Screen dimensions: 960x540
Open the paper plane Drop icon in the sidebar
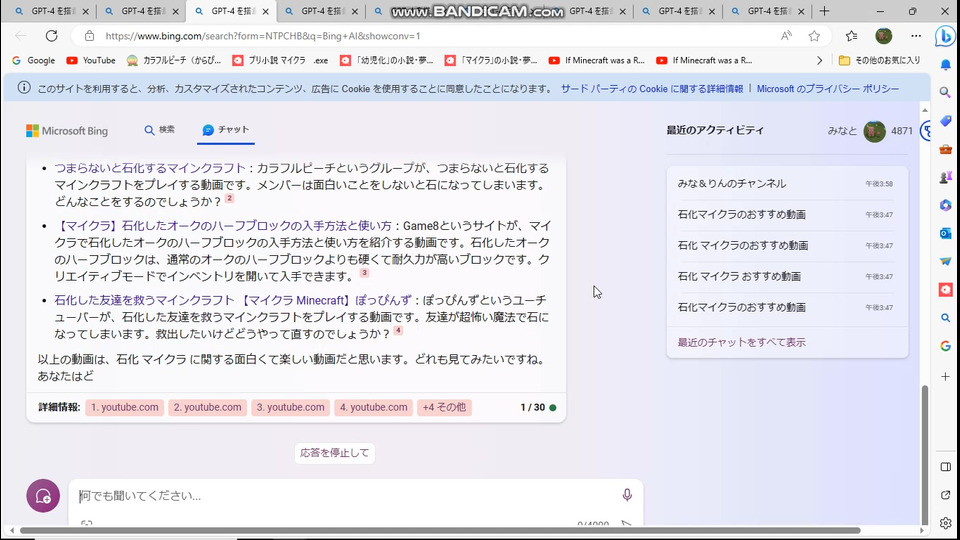pyautogui.click(x=945, y=261)
